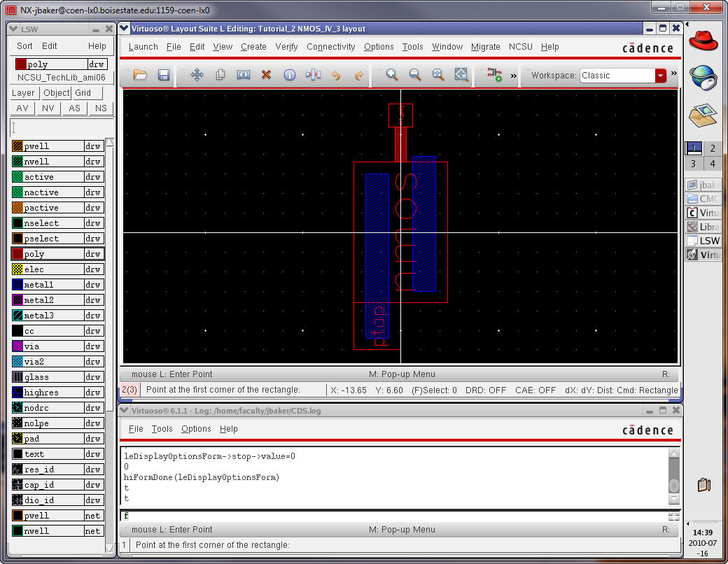Click the Undo arrow icon
Viewport: 728px width, 564px height.
[336, 75]
